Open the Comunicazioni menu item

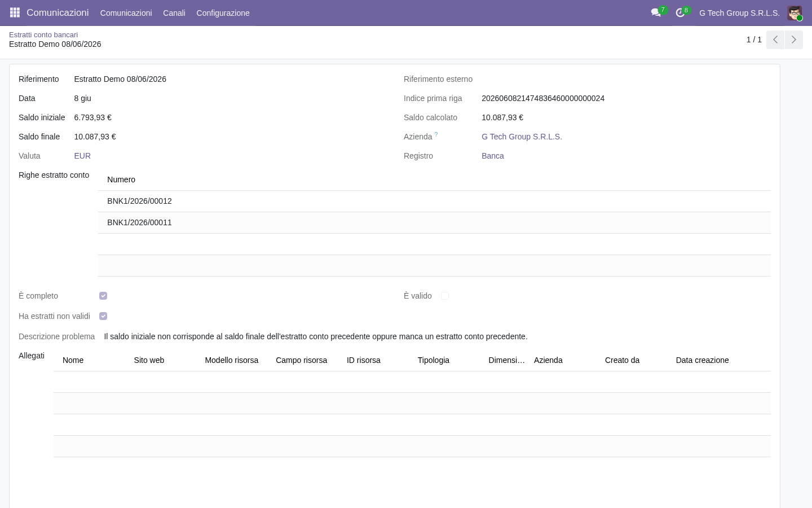126,13
